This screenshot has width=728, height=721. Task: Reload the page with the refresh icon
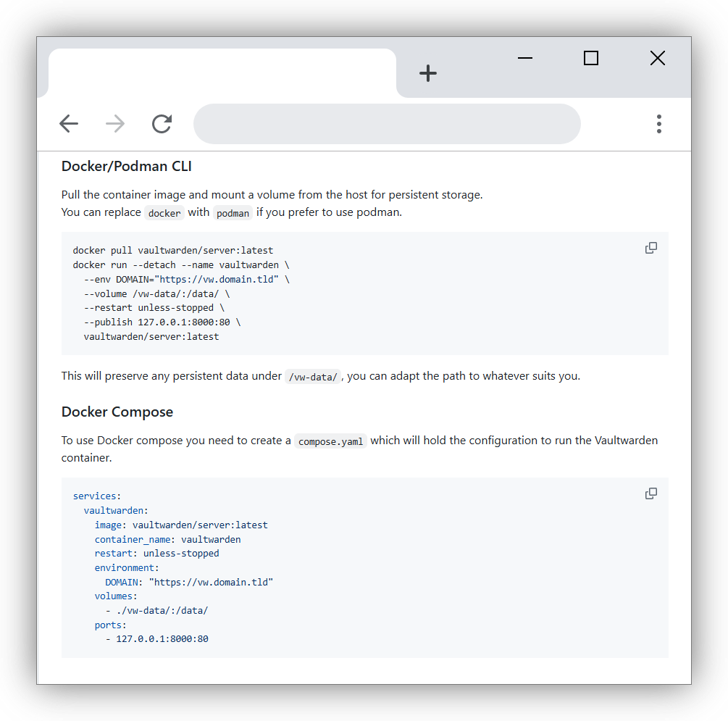coord(162,124)
